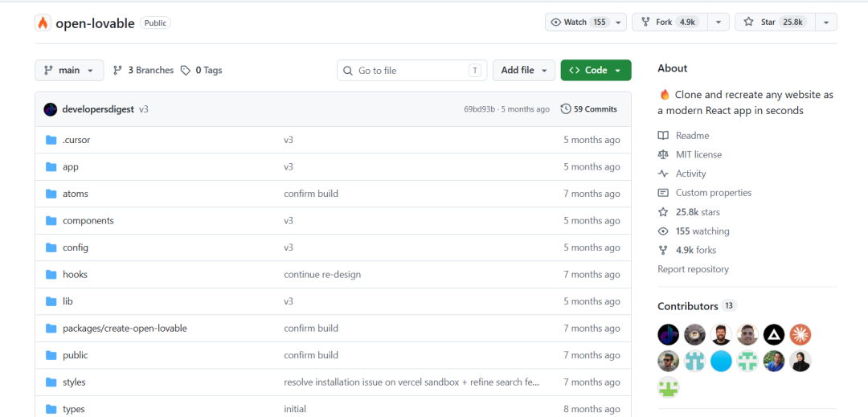
Task: Fork the repository with Fork button
Action: [x=670, y=22]
